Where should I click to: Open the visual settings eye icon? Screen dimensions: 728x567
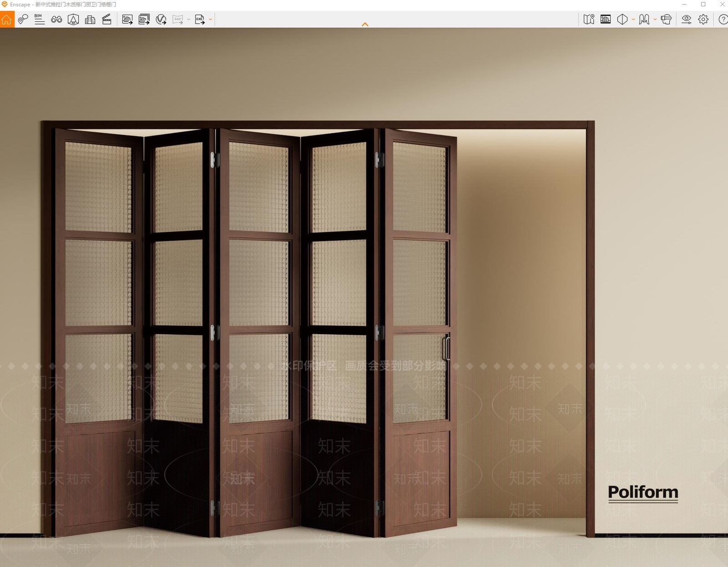tap(687, 19)
